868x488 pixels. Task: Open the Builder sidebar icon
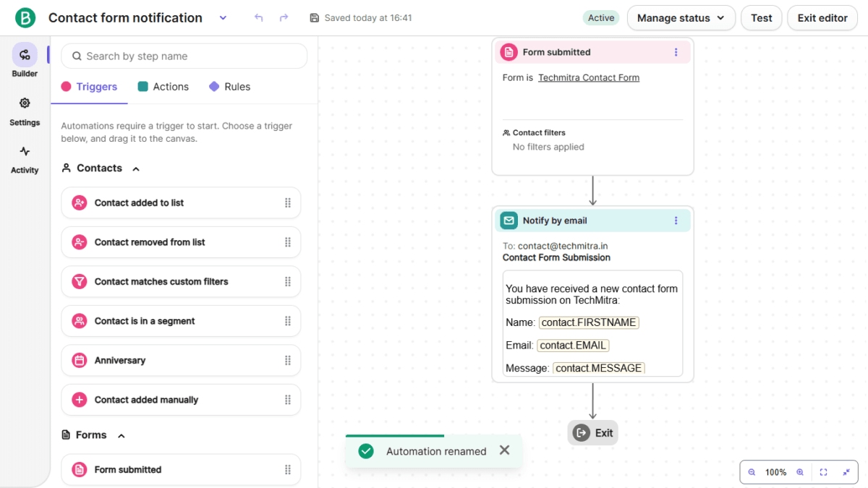click(x=25, y=55)
